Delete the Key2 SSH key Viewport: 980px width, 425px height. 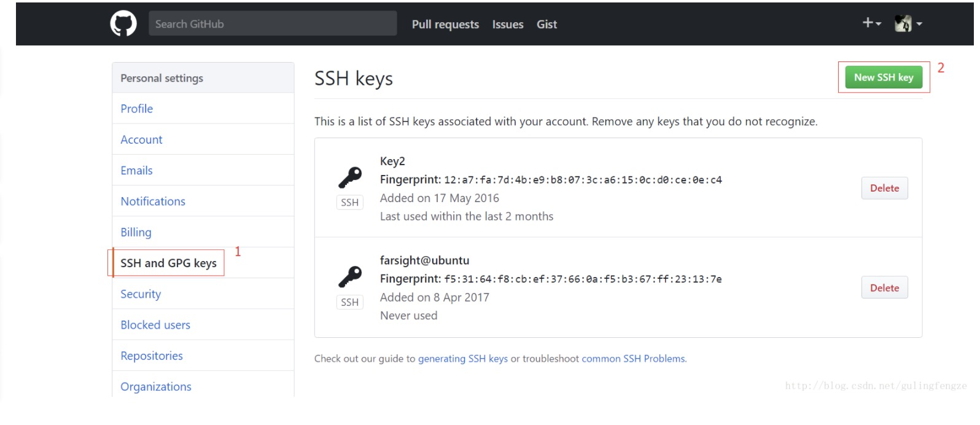(884, 189)
